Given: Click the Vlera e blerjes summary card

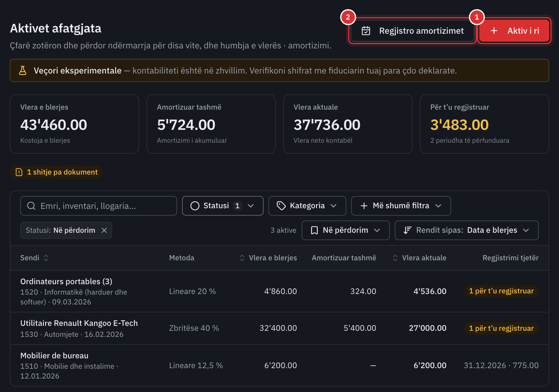Looking at the screenshot, I should coord(74,124).
